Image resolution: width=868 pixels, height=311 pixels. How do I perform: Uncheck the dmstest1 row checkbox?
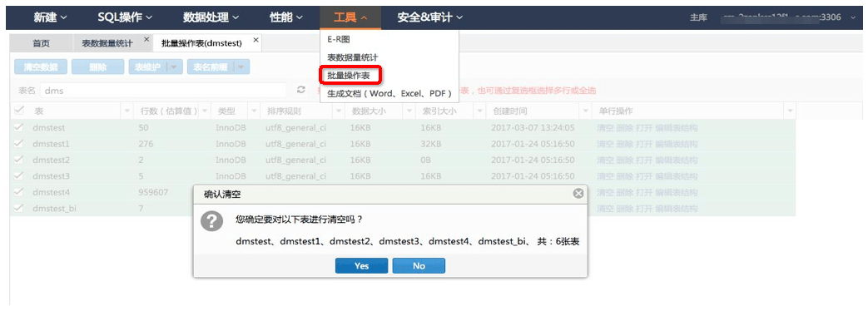[x=19, y=144]
